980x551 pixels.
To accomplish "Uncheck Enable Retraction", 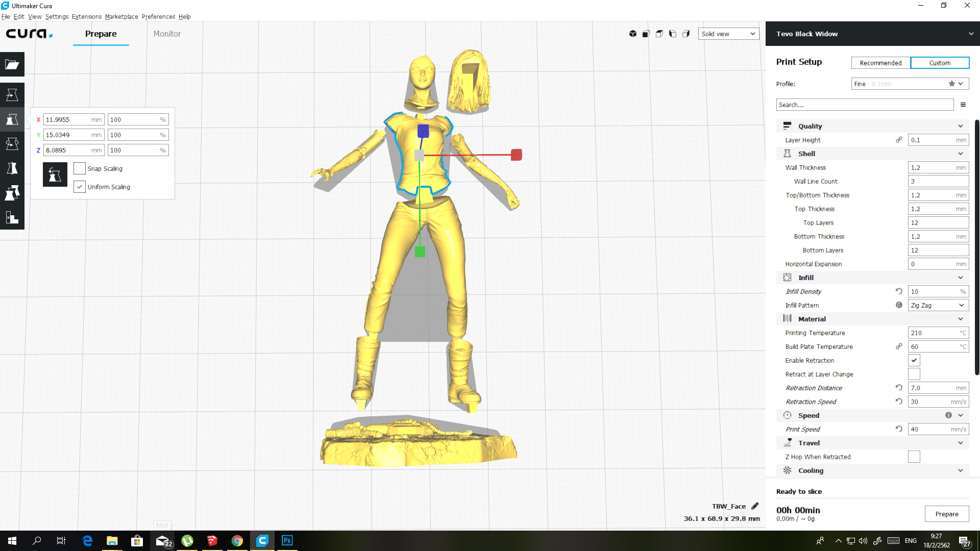I will pyautogui.click(x=914, y=360).
